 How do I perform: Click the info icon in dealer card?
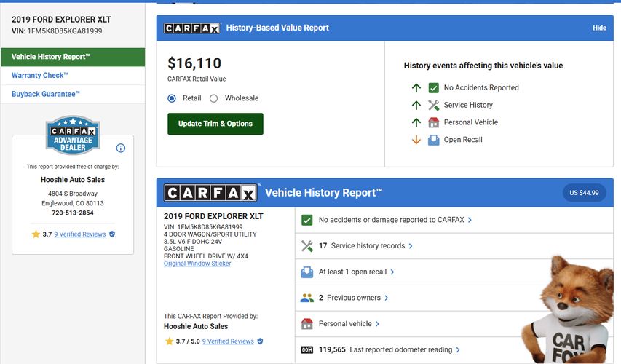tap(121, 148)
